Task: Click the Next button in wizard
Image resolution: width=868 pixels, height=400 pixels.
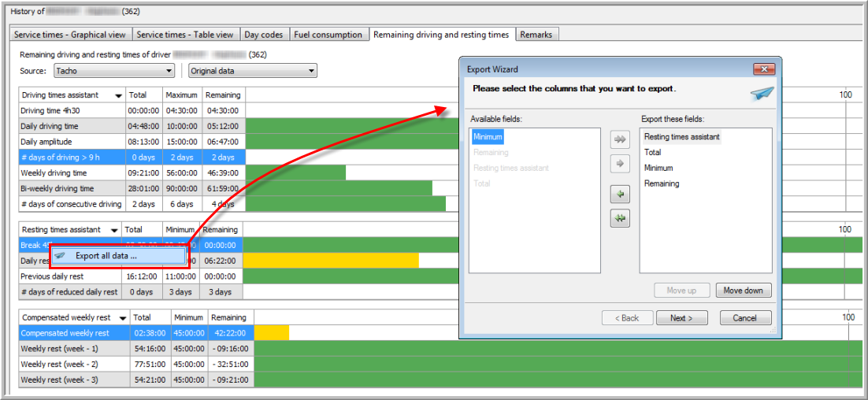Action: [x=681, y=318]
